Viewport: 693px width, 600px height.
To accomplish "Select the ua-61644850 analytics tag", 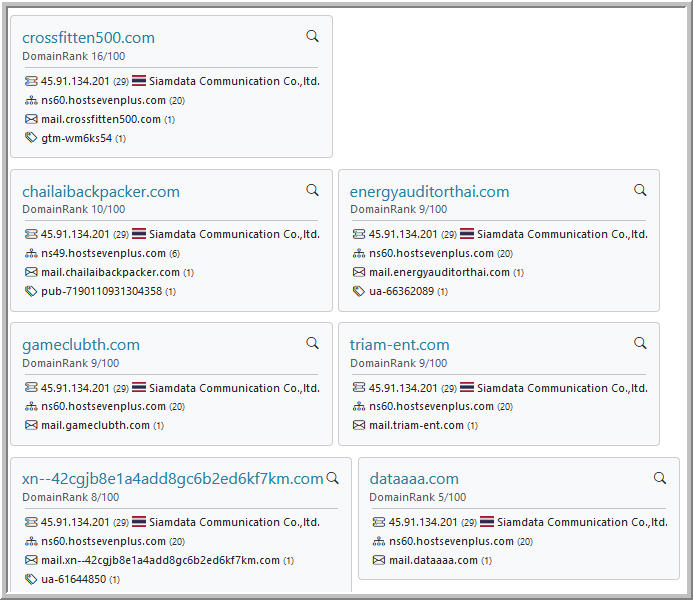I will click(73, 579).
